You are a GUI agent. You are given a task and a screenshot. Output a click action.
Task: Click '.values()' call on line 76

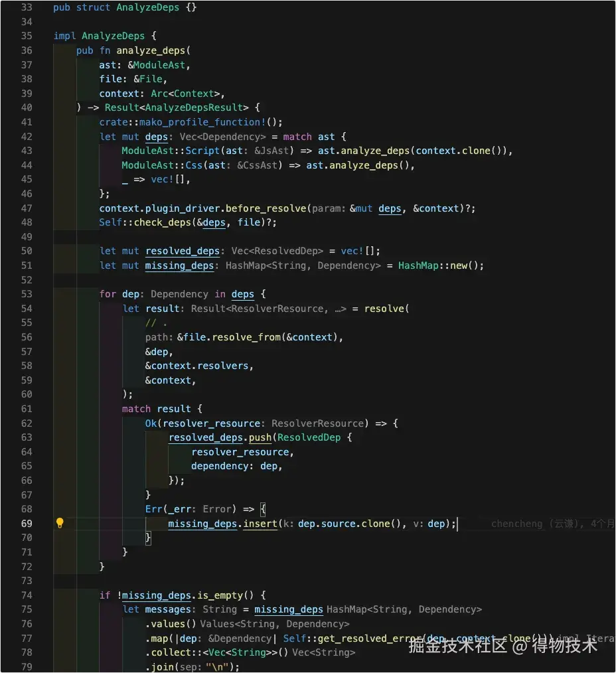point(171,624)
